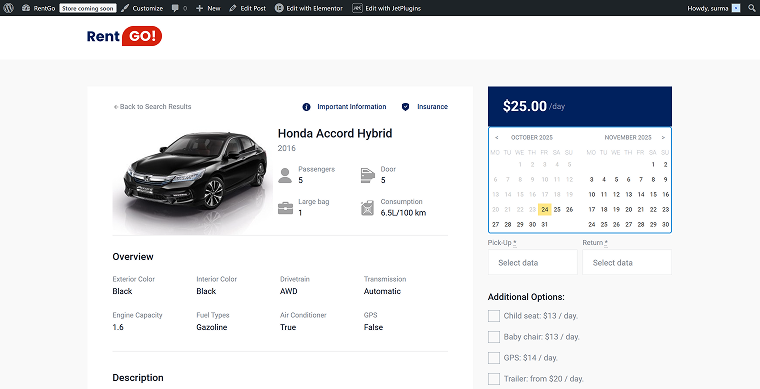The width and height of the screenshot is (760, 389).
Task: Click the Description heading
Action: (138, 377)
